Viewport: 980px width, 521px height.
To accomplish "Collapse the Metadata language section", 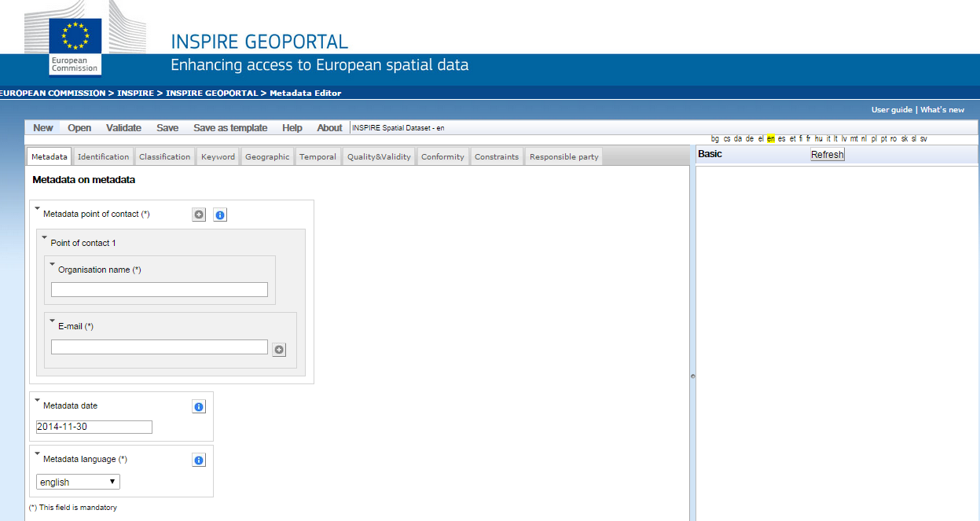I will click(37, 454).
